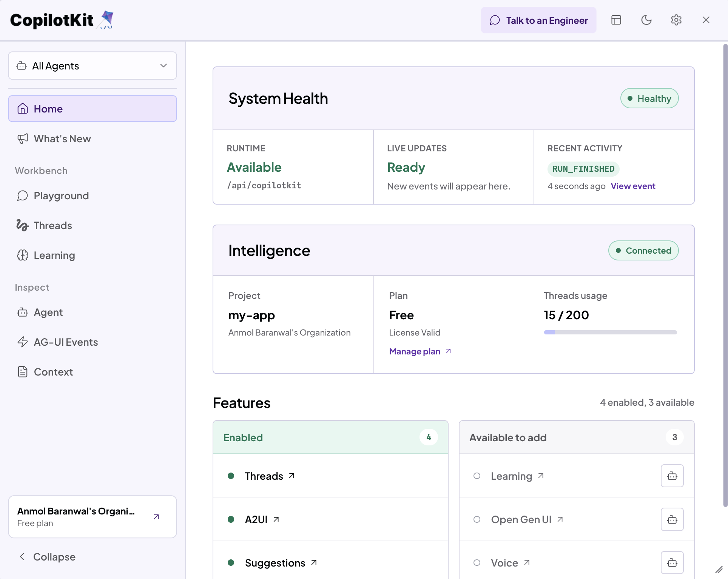Click the megaphone What's New icon

pos(23,139)
